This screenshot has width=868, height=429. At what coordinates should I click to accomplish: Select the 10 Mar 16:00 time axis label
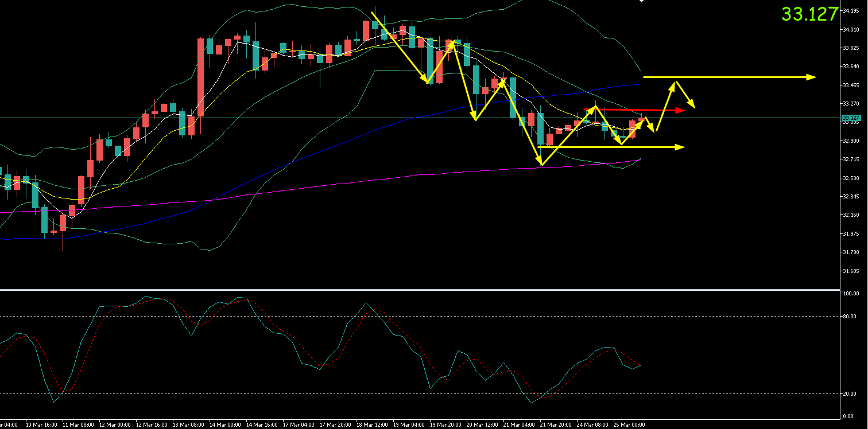42,425
